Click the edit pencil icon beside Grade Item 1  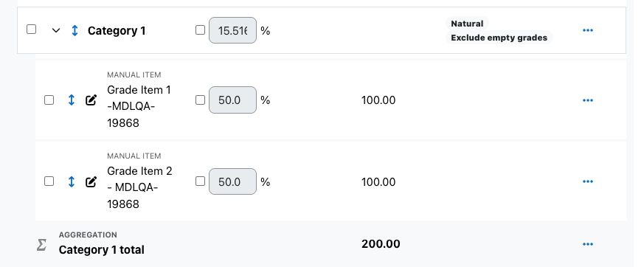91,100
